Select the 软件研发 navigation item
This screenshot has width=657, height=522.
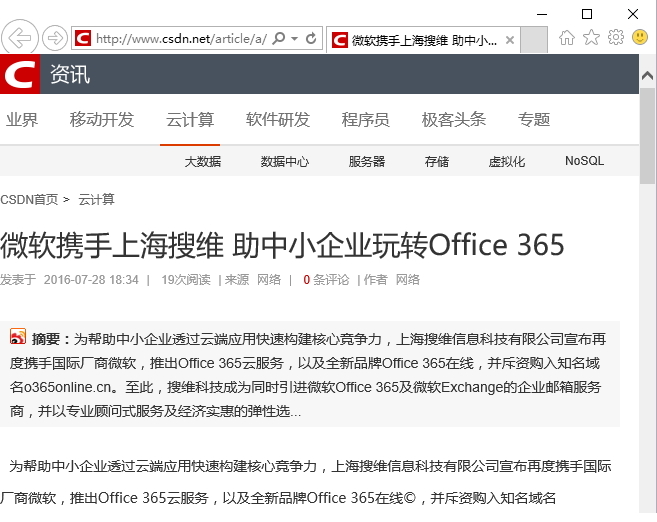pyautogui.click(x=278, y=120)
